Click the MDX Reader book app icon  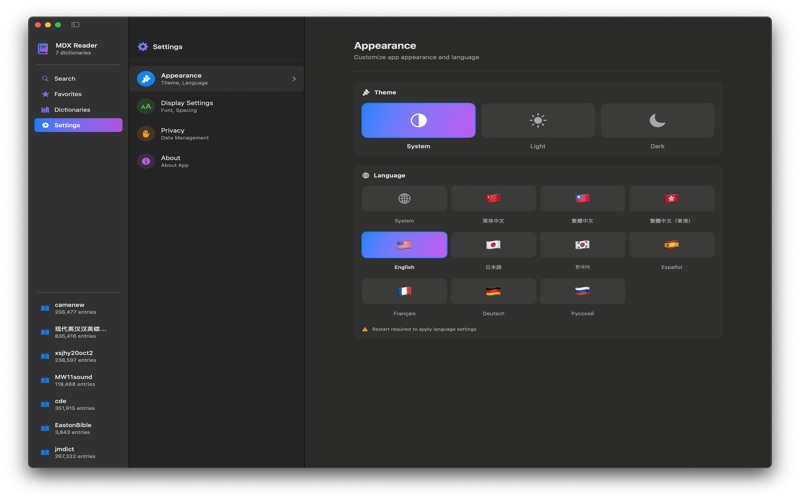[43, 48]
